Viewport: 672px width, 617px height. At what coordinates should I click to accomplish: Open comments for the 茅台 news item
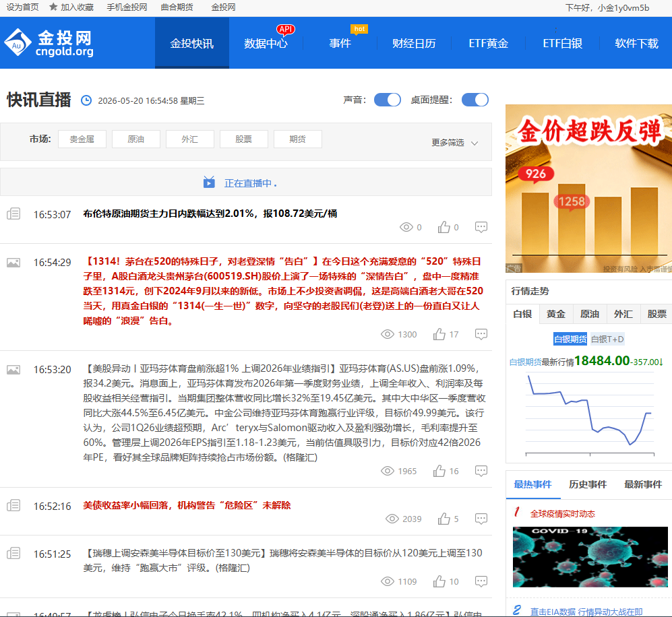click(x=481, y=334)
